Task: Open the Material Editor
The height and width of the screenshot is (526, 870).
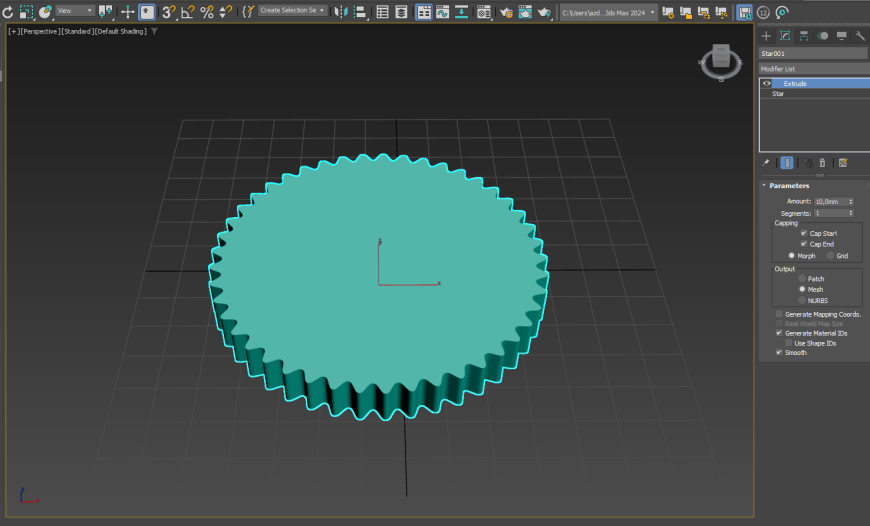Action: click(483, 12)
